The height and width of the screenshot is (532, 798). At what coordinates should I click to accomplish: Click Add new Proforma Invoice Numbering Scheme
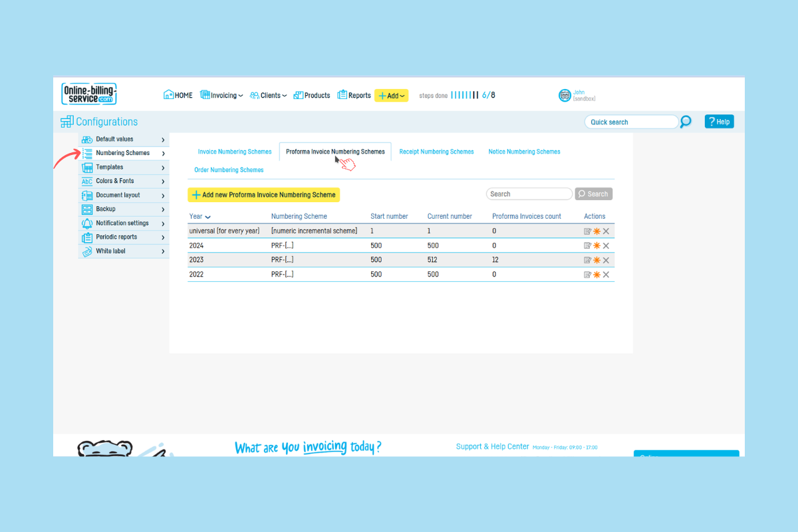(263, 194)
